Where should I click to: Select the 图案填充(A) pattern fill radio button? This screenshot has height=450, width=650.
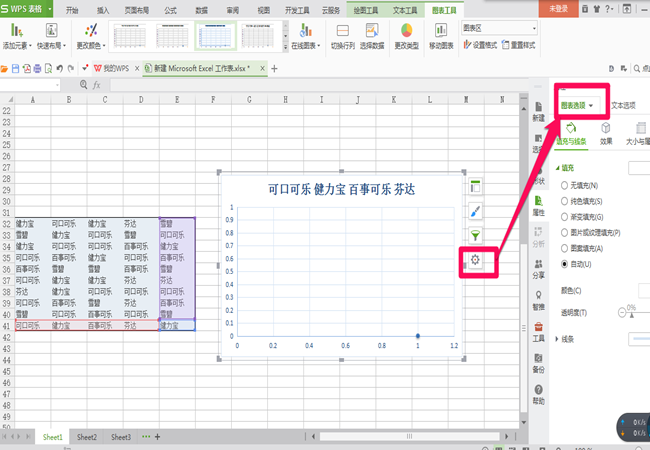[564, 248]
